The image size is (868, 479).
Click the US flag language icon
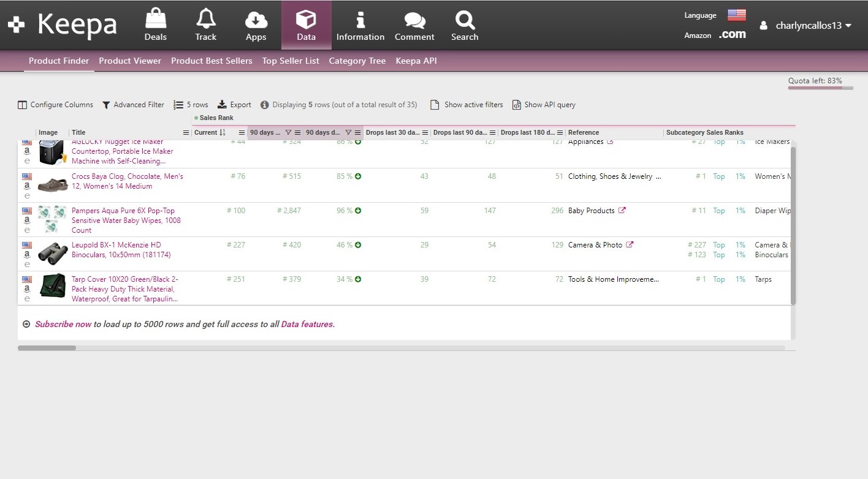[x=737, y=15]
